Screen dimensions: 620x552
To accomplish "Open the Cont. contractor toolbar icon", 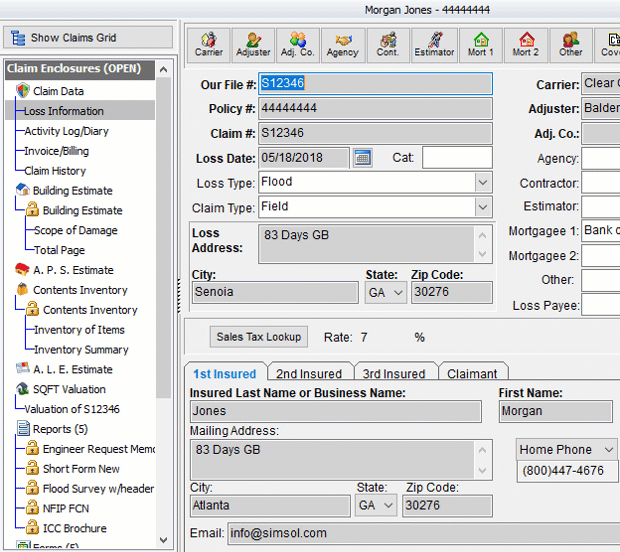I will point(388,44).
